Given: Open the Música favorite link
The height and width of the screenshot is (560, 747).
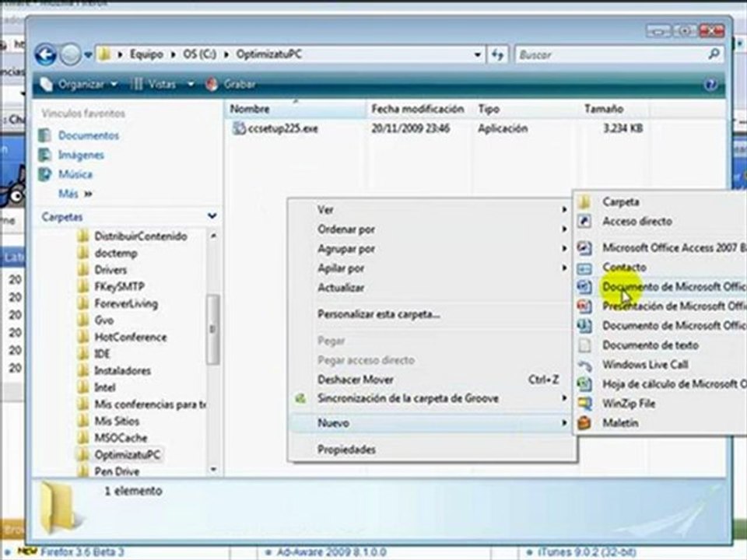Looking at the screenshot, I should (x=75, y=174).
